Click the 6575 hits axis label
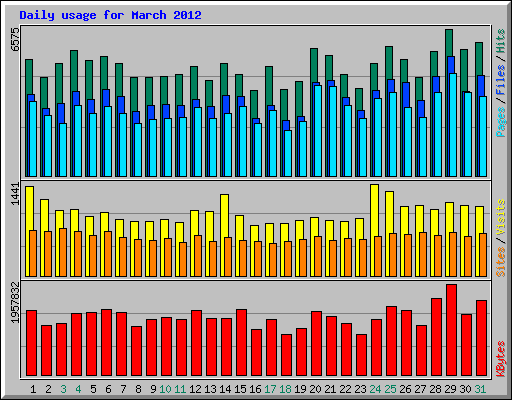512x400 pixels. click(x=15, y=40)
